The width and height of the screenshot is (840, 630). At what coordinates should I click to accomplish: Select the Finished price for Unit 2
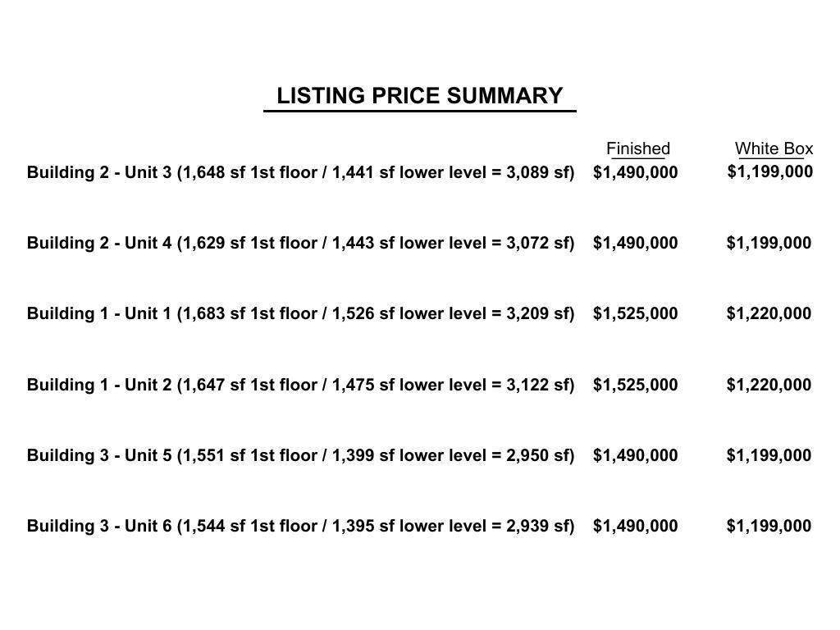click(x=635, y=385)
